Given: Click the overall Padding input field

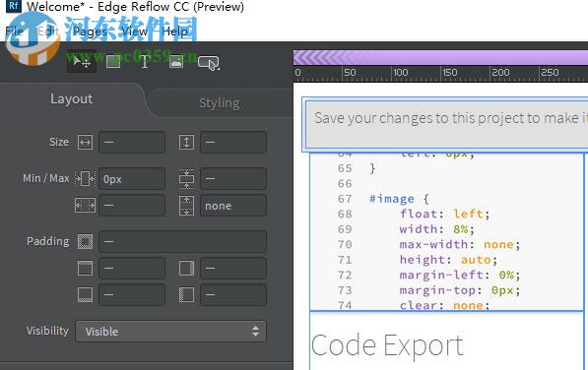Looking at the screenshot, I should 182,241.
